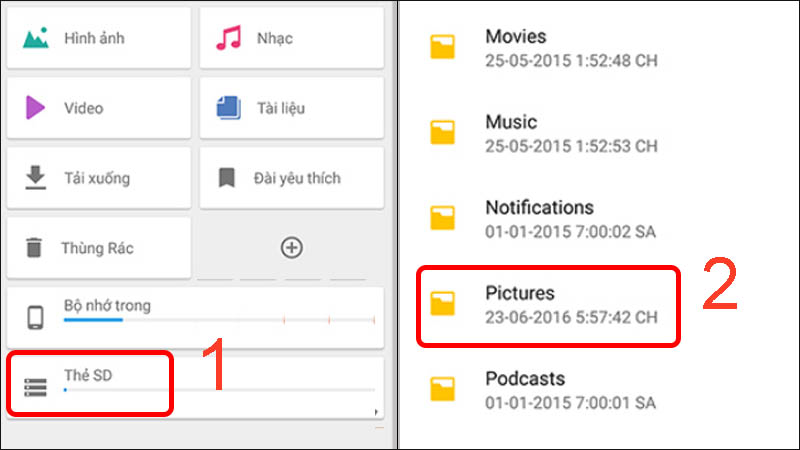The height and width of the screenshot is (450, 800).
Task: Open the Thùng Rác trash bin
Action: (x=96, y=247)
